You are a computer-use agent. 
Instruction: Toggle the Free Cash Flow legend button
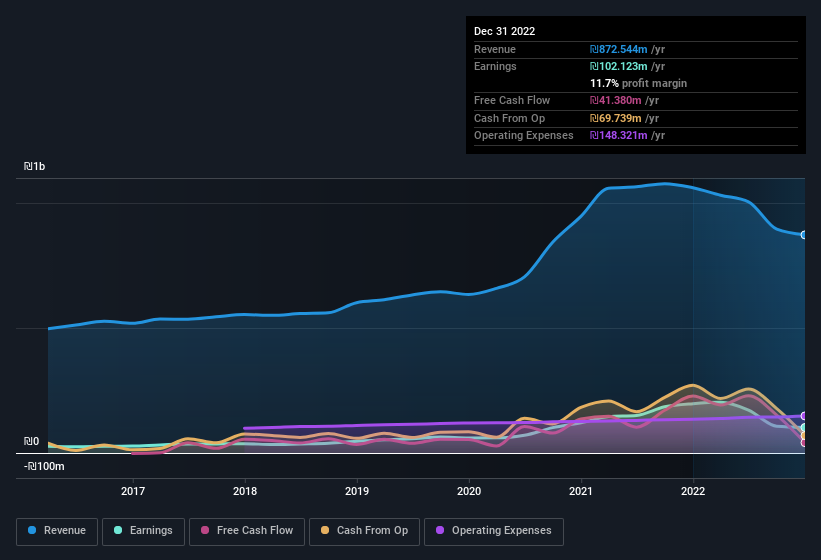(247, 531)
